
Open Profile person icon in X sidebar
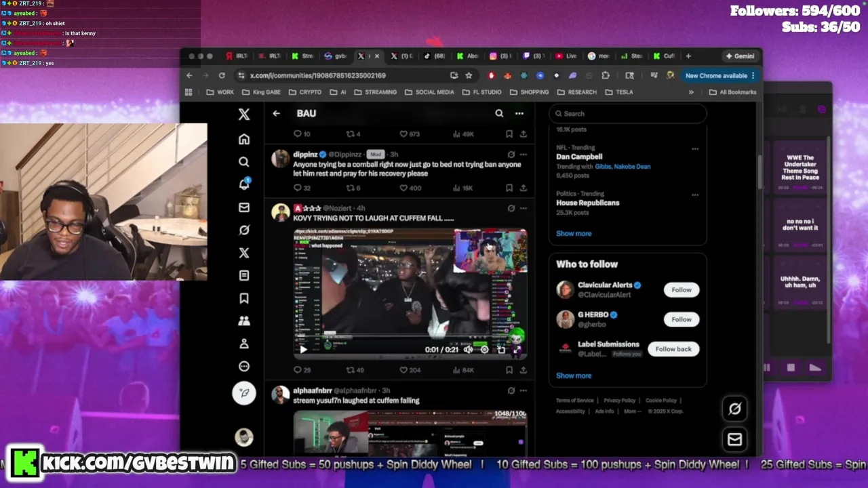[x=244, y=344]
